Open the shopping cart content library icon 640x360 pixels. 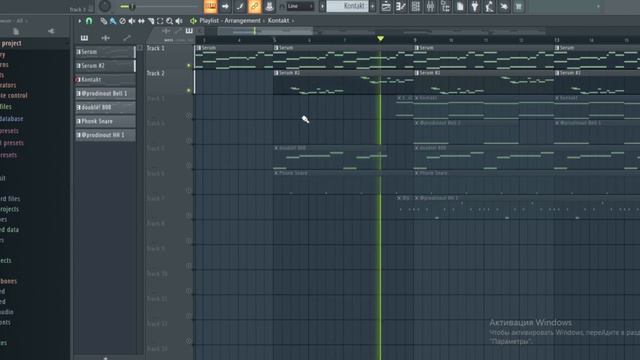[x=519, y=7]
